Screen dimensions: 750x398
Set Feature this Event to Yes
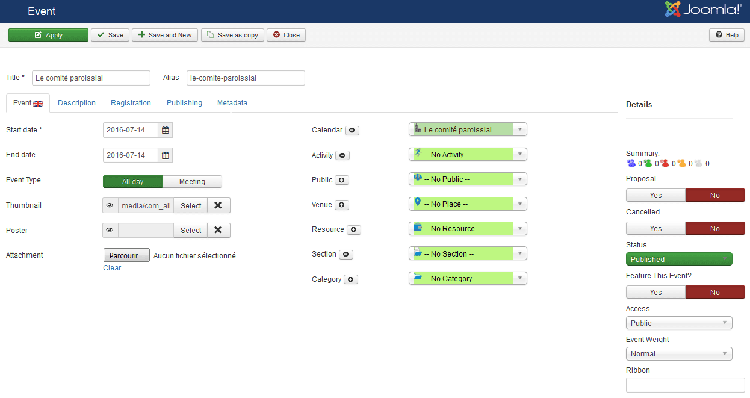tap(656, 292)
